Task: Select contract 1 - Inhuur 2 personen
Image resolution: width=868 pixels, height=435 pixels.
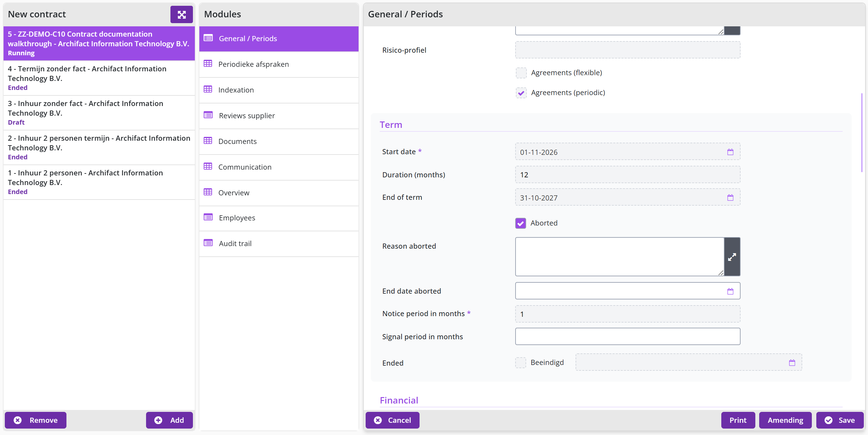Action: (x=99, y=182)
